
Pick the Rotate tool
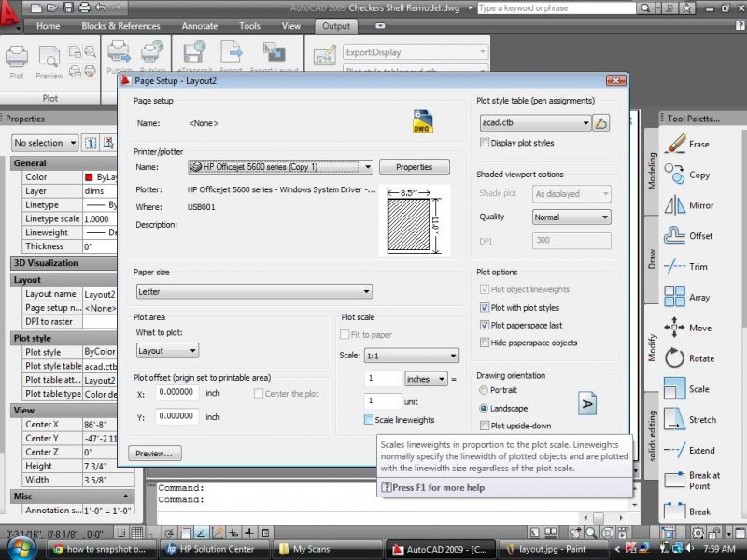674,357
